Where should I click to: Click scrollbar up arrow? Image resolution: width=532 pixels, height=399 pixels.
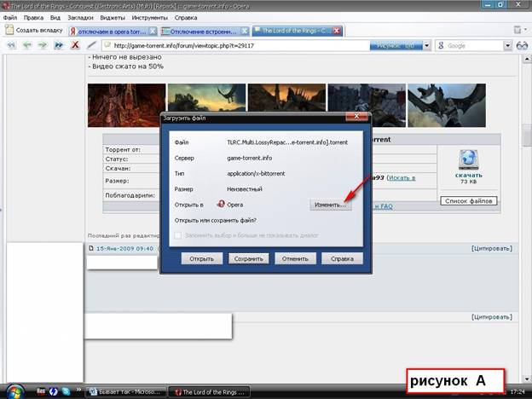coord(527,59)
